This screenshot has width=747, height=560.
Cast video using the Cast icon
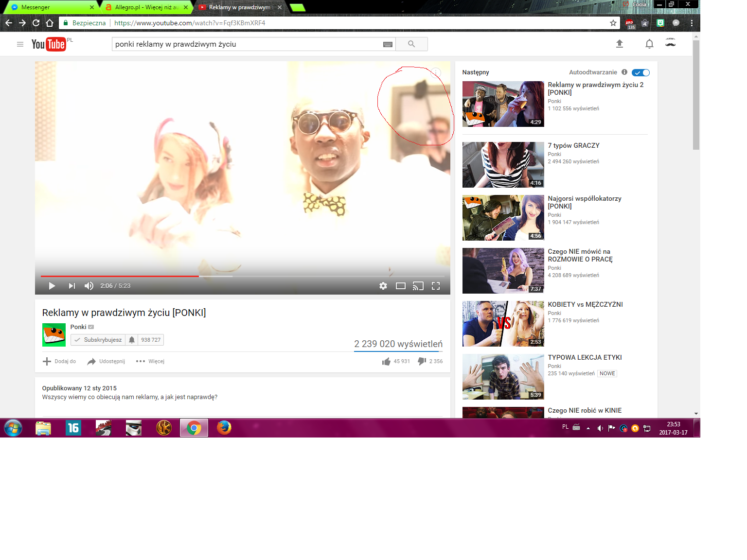point(418,286)
